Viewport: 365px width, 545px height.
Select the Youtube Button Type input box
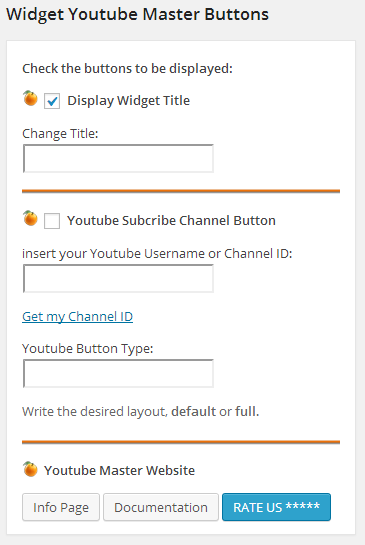click(118, 373)
